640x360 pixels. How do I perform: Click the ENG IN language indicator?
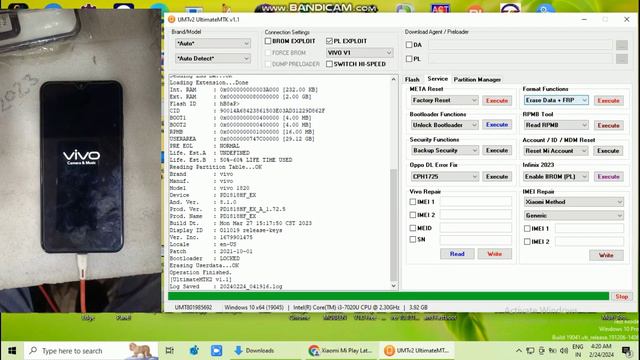tap(578, 351)
